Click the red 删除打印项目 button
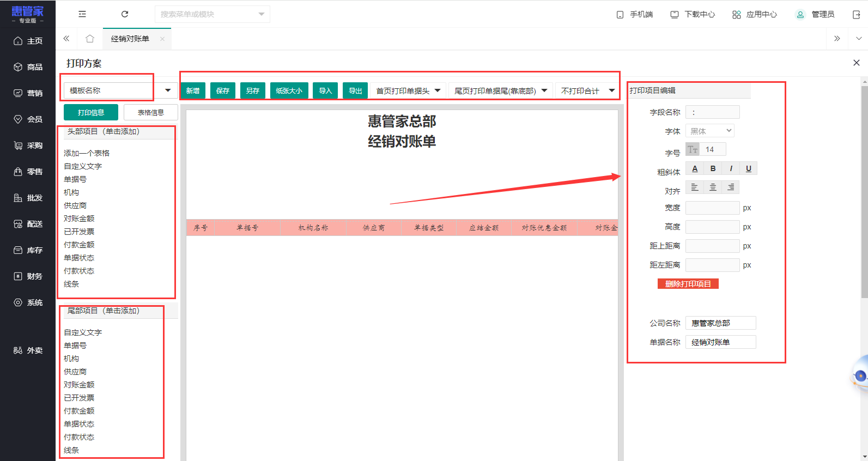The height and width of the screenshot is (461, 868). point(688,283)
